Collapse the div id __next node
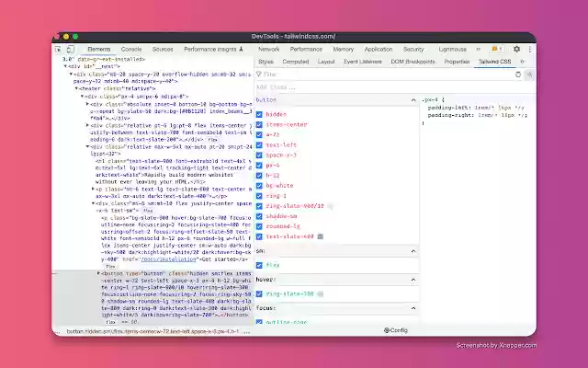Viewport: 588px width, 368px height. click(x=65, y=66)
